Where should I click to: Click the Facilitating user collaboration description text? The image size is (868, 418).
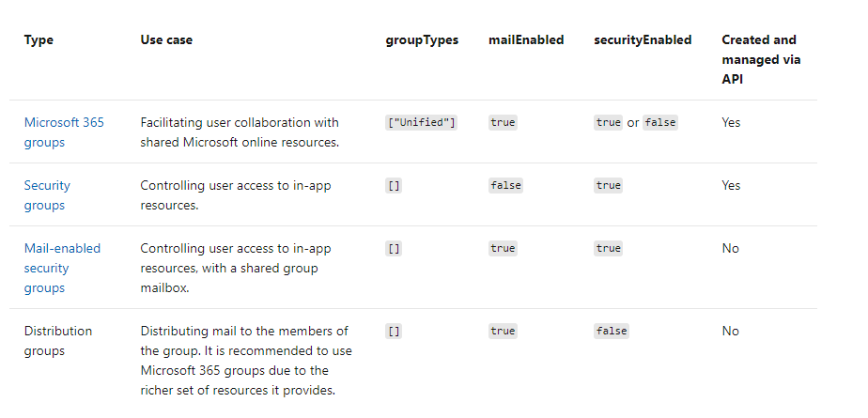pos(240,132)
